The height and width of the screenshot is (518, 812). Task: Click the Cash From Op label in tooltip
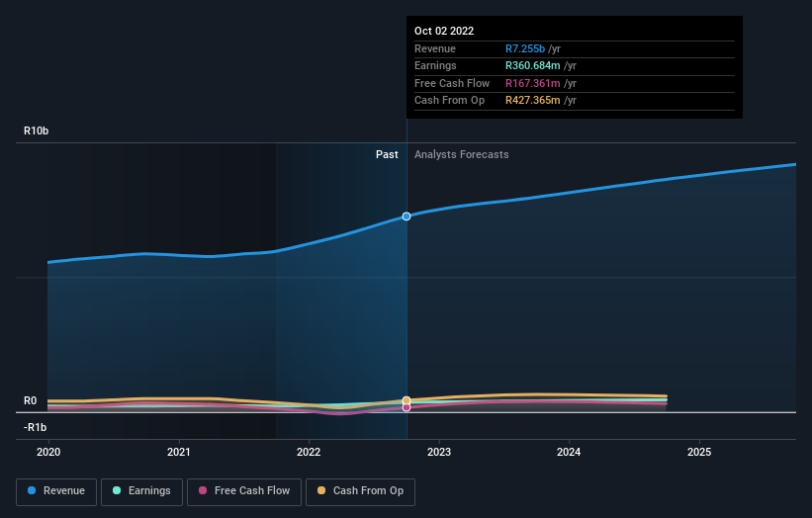tap(449, 101)
